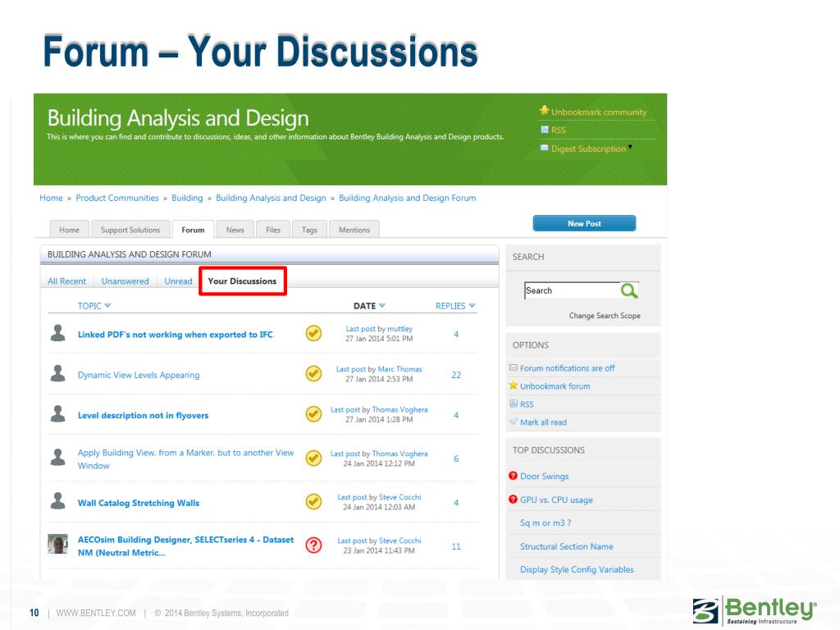Open the Support Solutions tab

[x=130, y=230]
